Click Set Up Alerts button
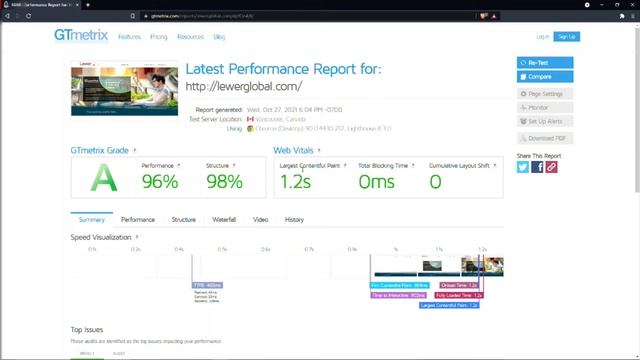 545,122
